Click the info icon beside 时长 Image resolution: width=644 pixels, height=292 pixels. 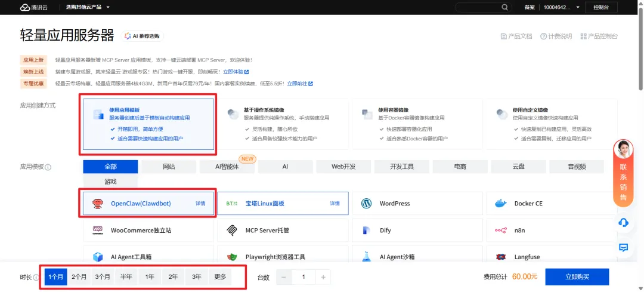point(36,277)
